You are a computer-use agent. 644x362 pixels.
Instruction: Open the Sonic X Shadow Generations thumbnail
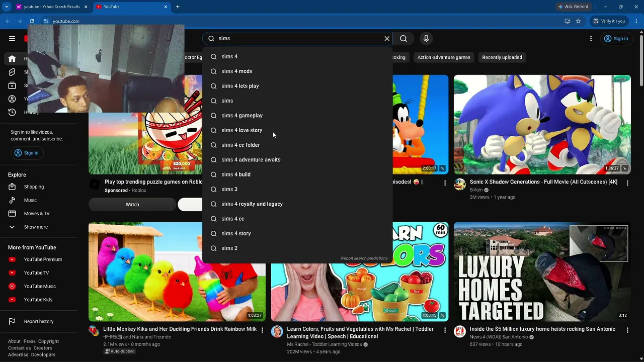(542, 125)
